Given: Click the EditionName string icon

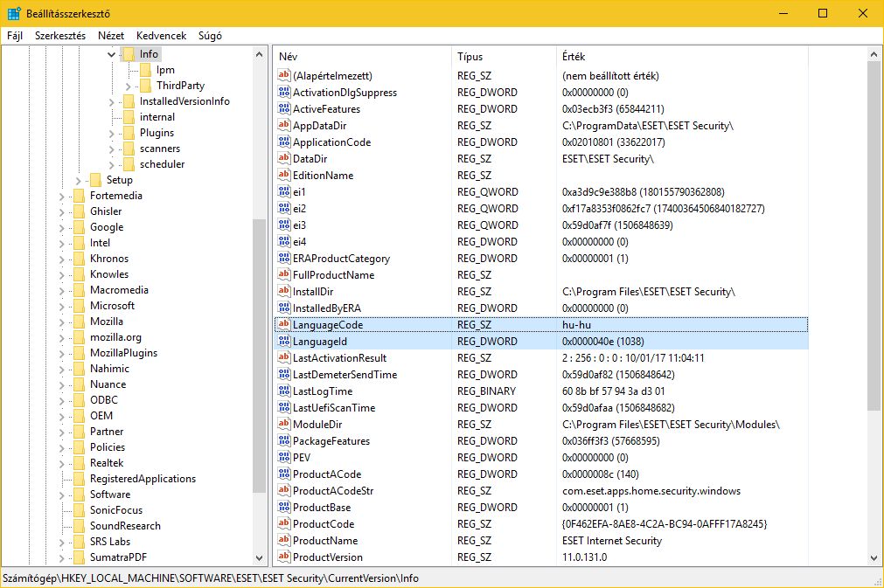Looking at the screenshot, I should [x=284, y=175].
